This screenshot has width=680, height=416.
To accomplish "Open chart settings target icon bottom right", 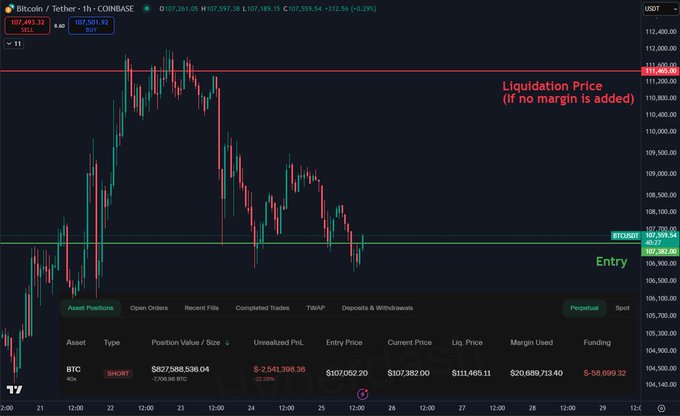I will tap(661, 408).
